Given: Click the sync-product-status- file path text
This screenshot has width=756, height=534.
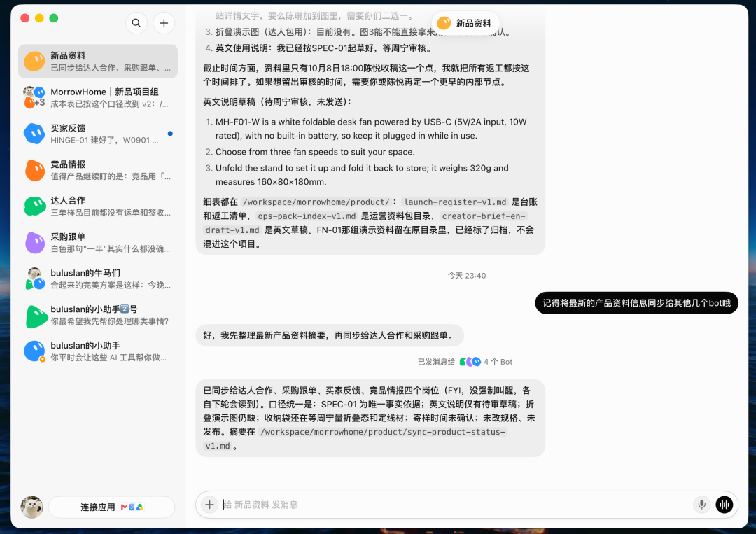Looking at the screenshot, I should coord(383,432).
